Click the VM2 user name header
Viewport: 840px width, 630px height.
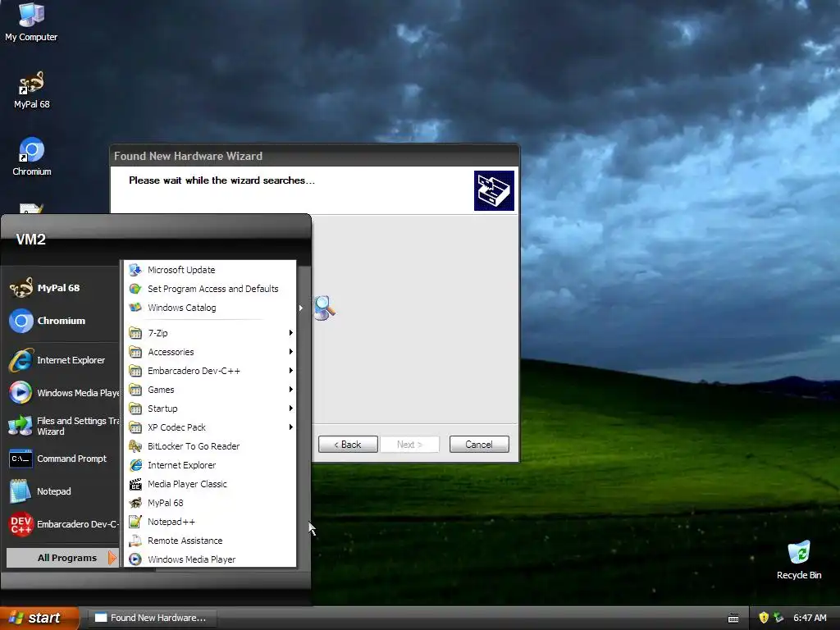tap(31, 240)
